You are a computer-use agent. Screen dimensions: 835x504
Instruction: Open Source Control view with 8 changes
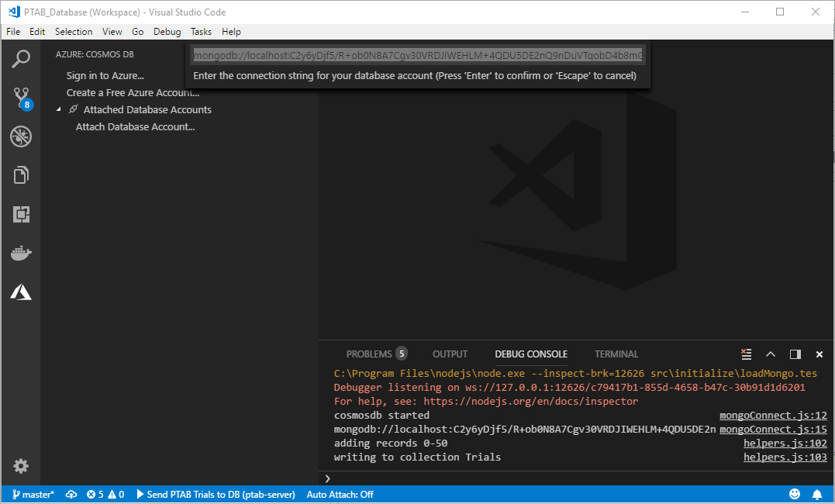pyautogui.click(x=22, y=98)
